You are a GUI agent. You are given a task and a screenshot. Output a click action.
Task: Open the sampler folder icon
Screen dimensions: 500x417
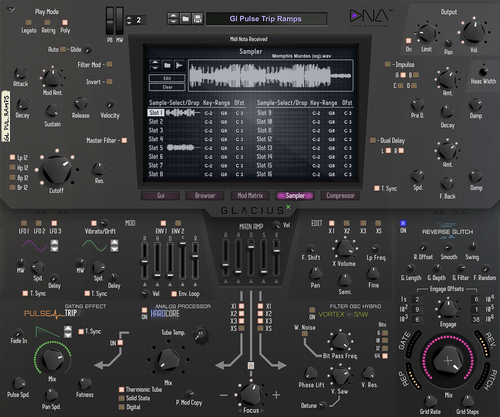(x=167, y=65)
